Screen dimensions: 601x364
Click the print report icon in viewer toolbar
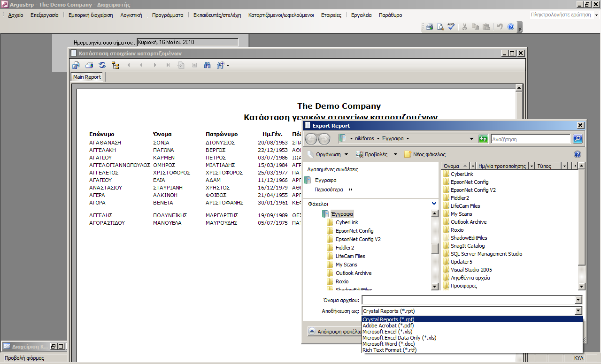[x=89, y=65]
